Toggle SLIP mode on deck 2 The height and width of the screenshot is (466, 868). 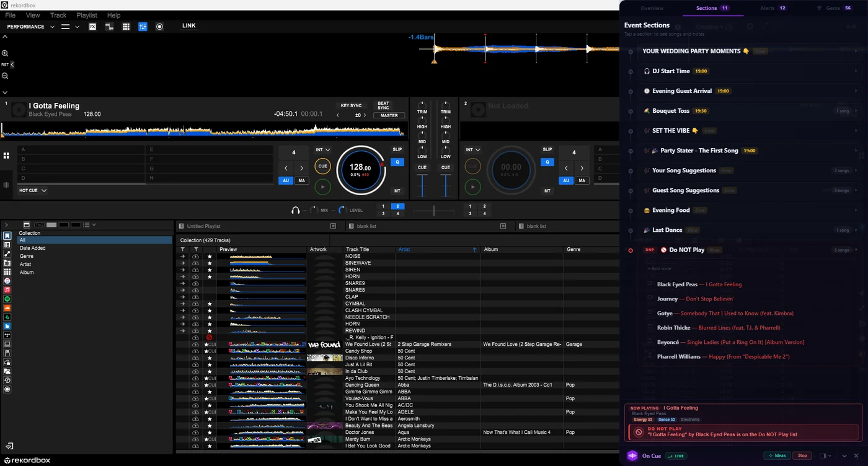pyautogui.click(x=547, y=149)
